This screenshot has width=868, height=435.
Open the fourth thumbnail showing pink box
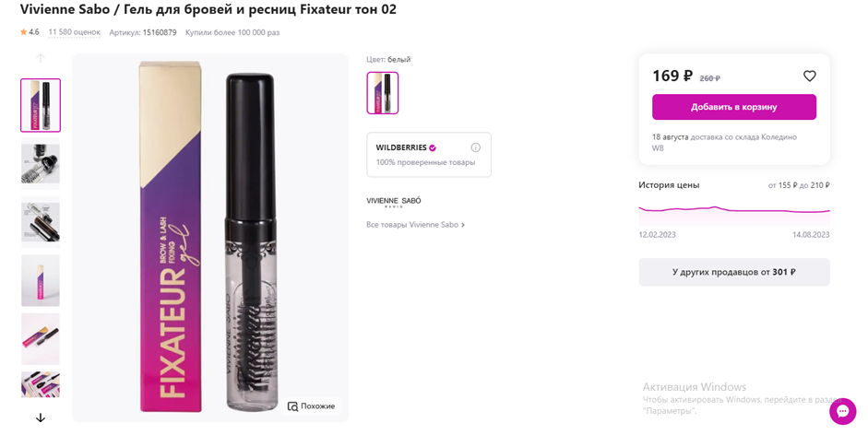[x=41, y=280]
